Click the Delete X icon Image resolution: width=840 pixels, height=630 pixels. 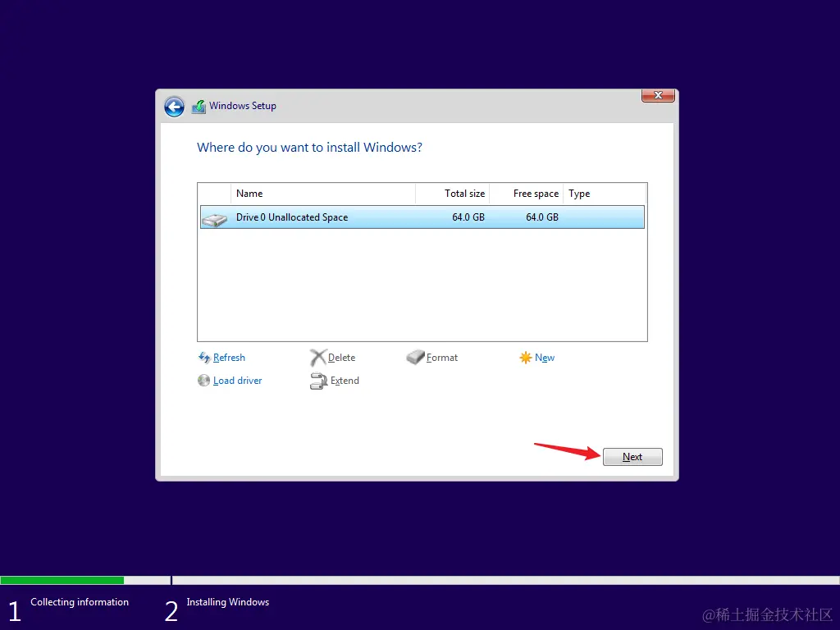coord(317,358)
